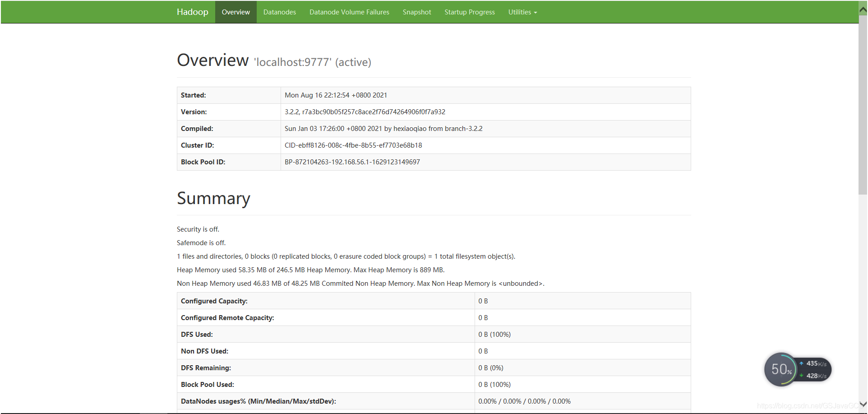Click the Cluster ID value
The width and height of the screenshot is (868, 414).
click(353, 145)
